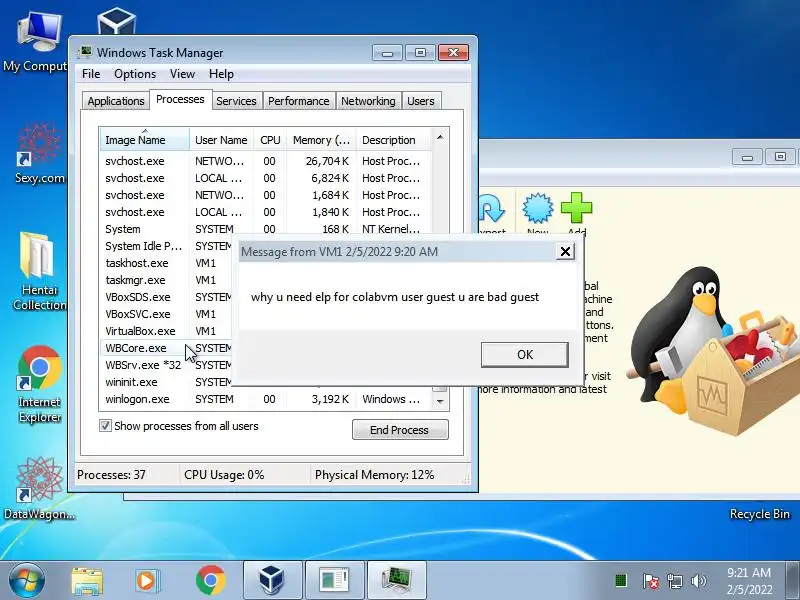800x600 pixels.
Task: Sort by the Description column header
Action: (x=393, y=140)
